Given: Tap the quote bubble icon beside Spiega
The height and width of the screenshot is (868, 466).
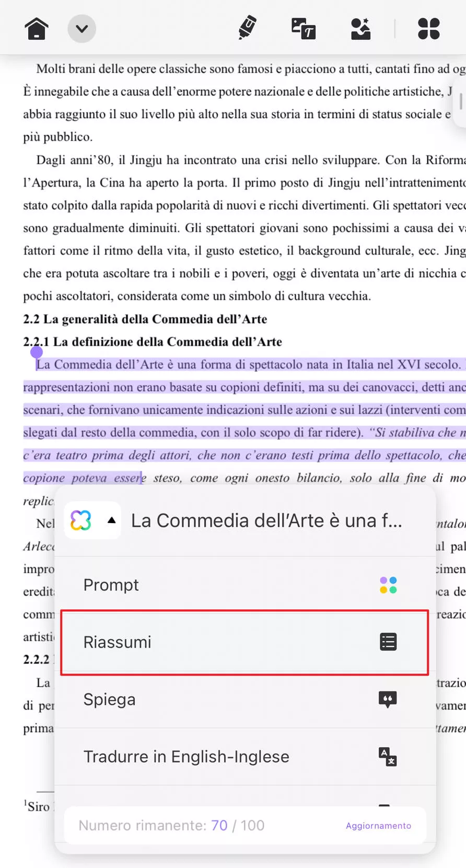Looking at the screenshot, I should pyautogui.click(x=388, y=700).
